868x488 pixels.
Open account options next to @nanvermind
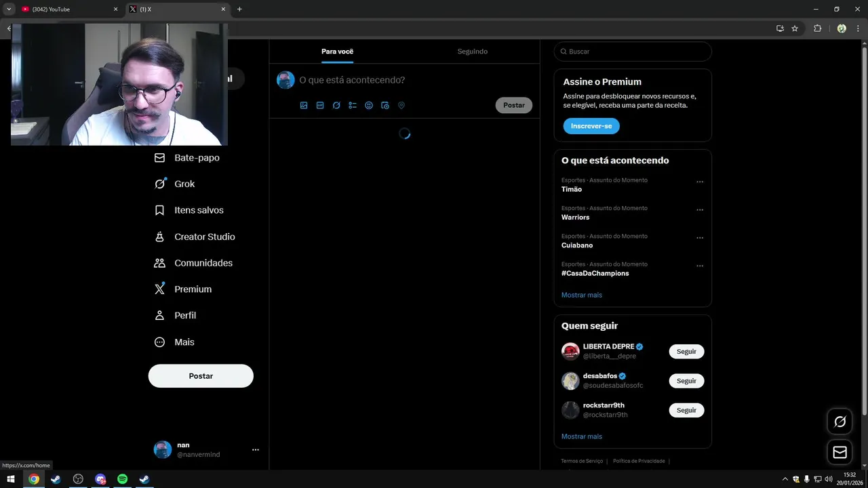[256, 449]
